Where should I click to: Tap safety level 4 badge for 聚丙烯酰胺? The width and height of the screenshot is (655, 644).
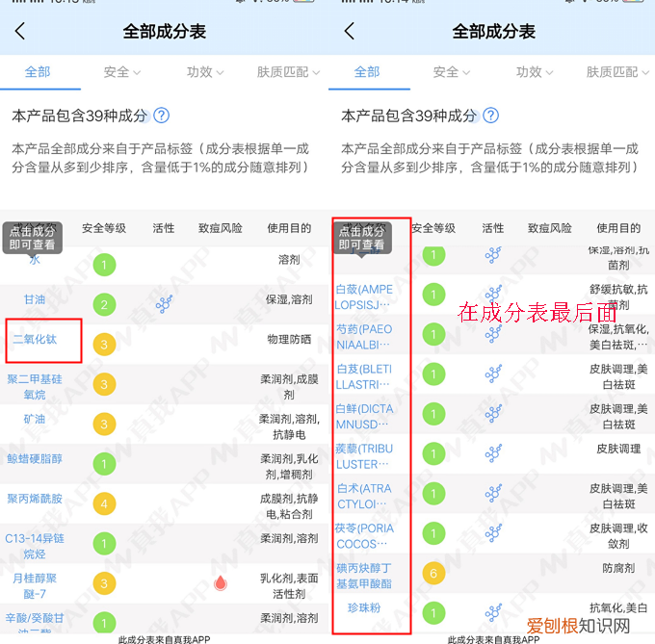pos(104,503)
